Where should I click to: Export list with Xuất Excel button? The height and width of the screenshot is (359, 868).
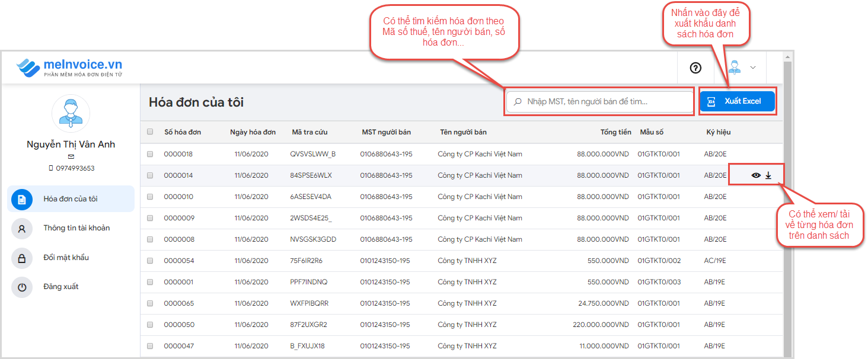[x=737, y=101]
